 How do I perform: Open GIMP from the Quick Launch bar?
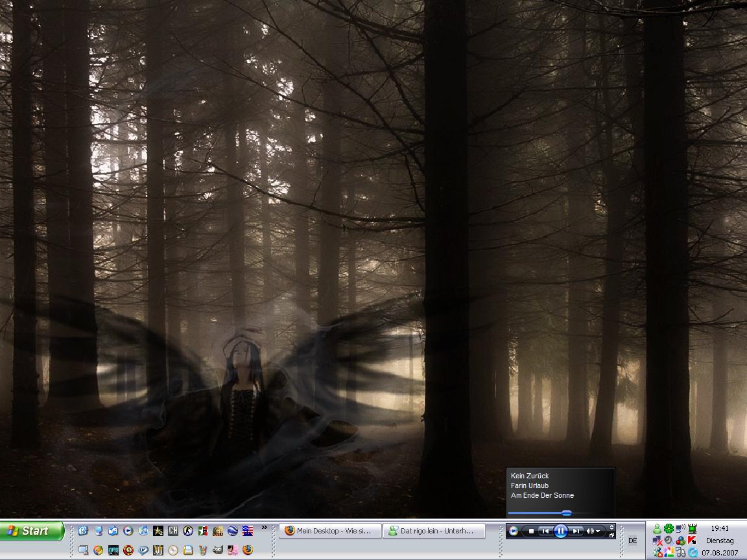pos(218,550)
